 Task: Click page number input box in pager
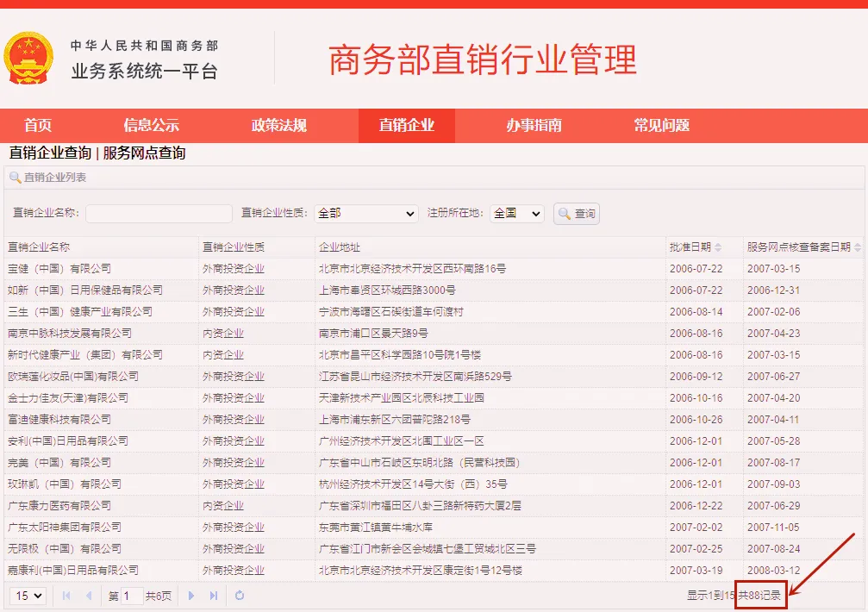(x=132, y=596)
